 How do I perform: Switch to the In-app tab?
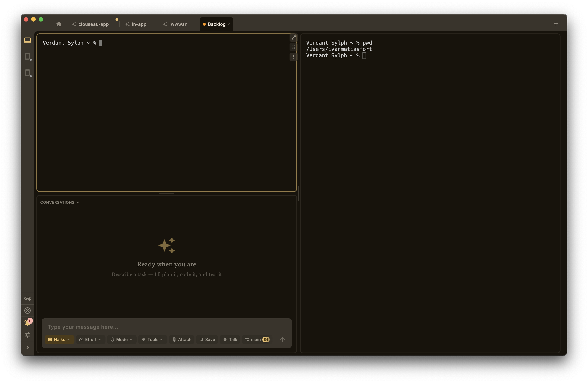click(136, 24)
